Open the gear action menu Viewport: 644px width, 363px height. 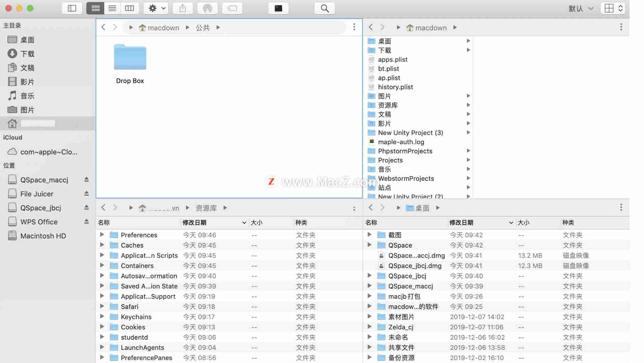(x=156, y=8)
